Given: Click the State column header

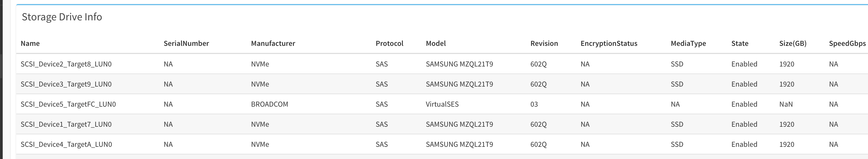Looking at the screenshot, I should point(740,43).
